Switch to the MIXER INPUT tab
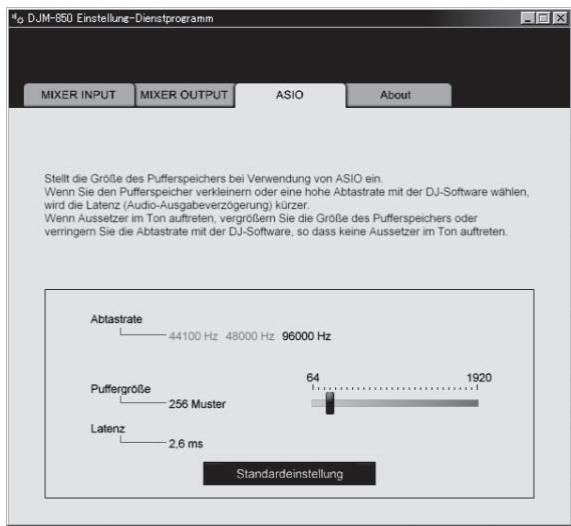Screen dimensions: 571x526 click(79, 95)
